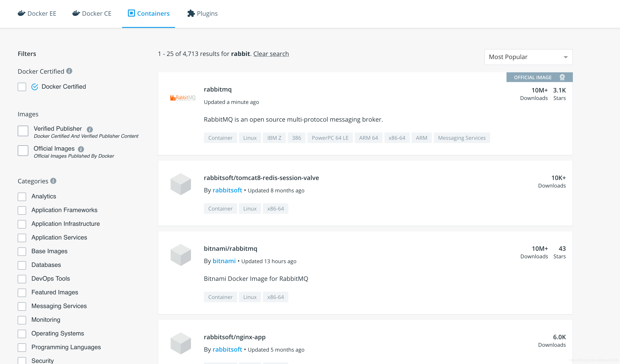Toggle the Databases category checkbox

pyautogui.click(x=22, y=265)
